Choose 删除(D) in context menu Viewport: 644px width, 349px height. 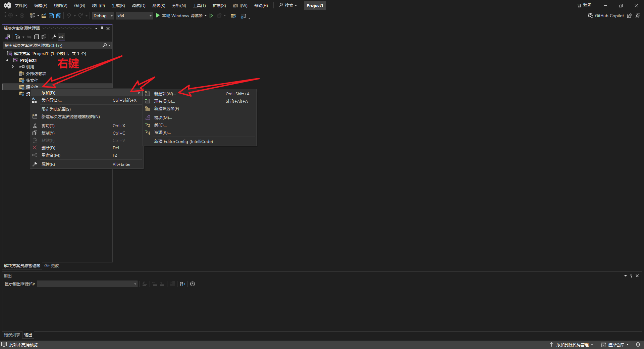pyautogui.click(x=87, y=148)
